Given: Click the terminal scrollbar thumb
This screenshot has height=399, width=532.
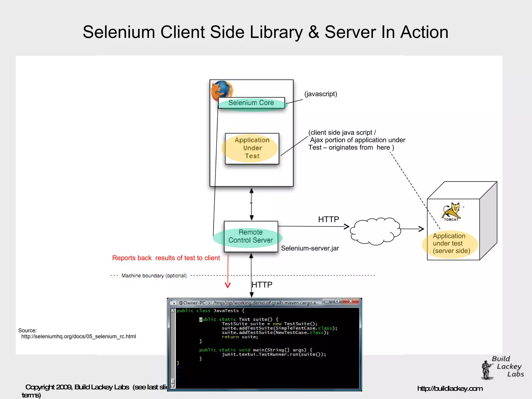Looking at the screenshot, I should point(173,381).
